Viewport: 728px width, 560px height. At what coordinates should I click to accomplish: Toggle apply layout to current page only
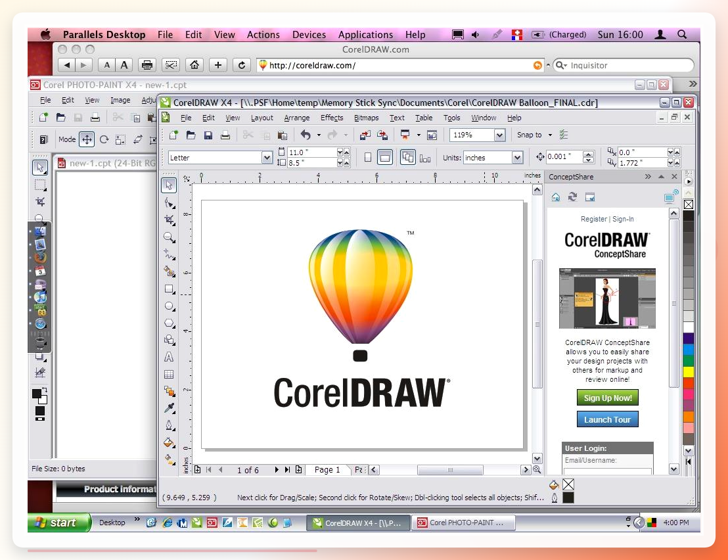pyautogui.click(x=425, y=158)
